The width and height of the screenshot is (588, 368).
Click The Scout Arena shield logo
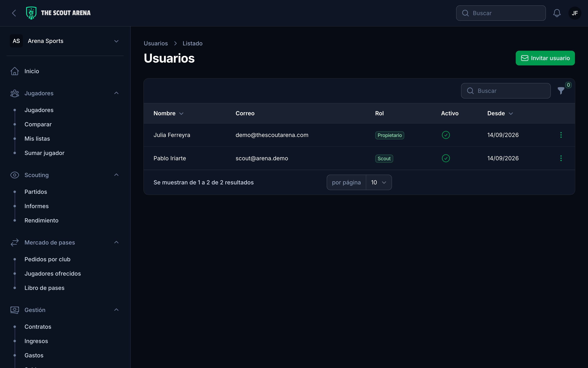tap(31, 13)
